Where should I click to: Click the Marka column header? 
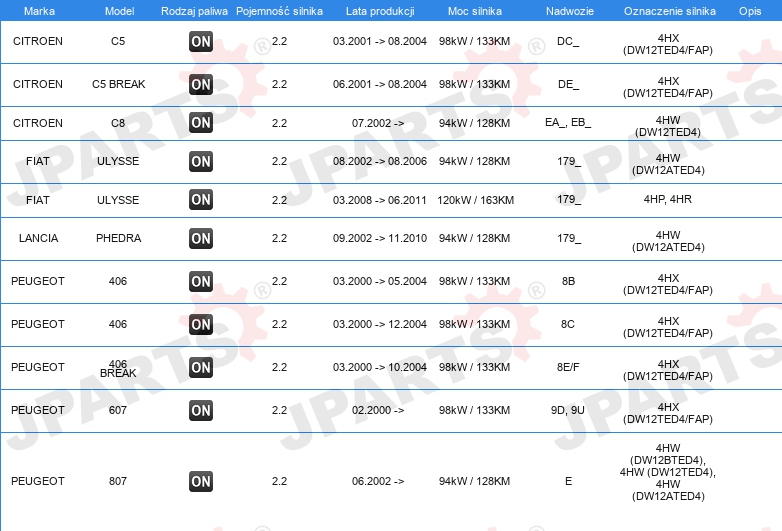[39, 11]
